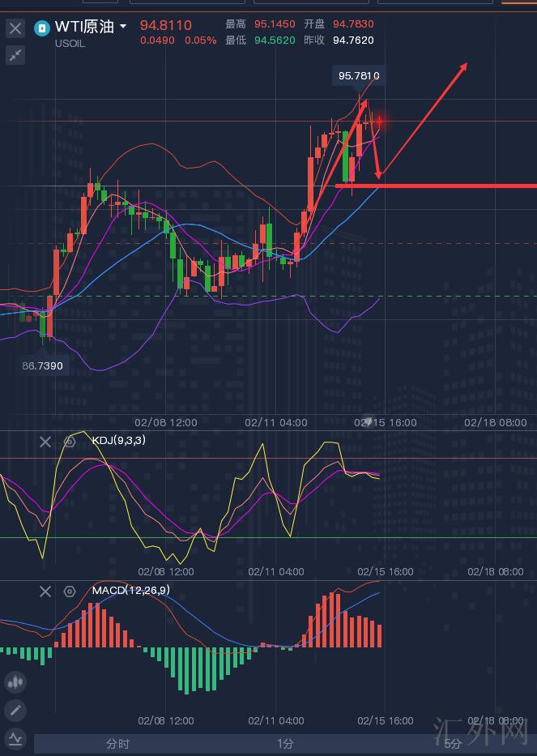Open KDJ indicator settings hexagon icon

(x=70, y=442)
